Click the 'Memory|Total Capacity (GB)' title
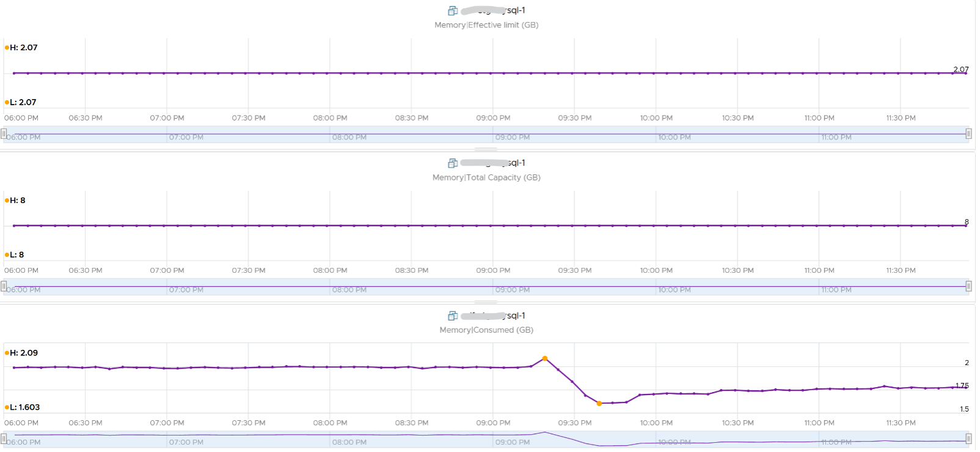Viewport: 980px width, 452px height. tap(486, 177)
